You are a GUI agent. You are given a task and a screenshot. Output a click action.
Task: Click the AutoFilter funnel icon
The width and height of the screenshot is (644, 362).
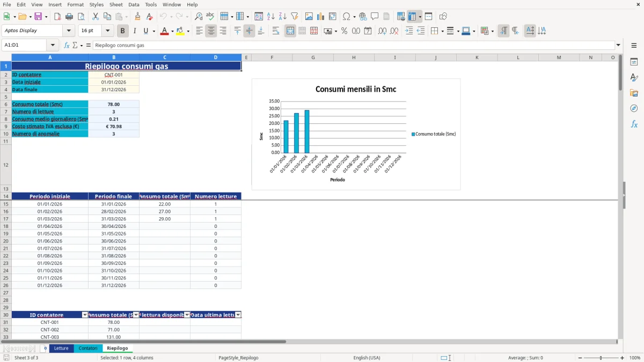click(295, 17)
